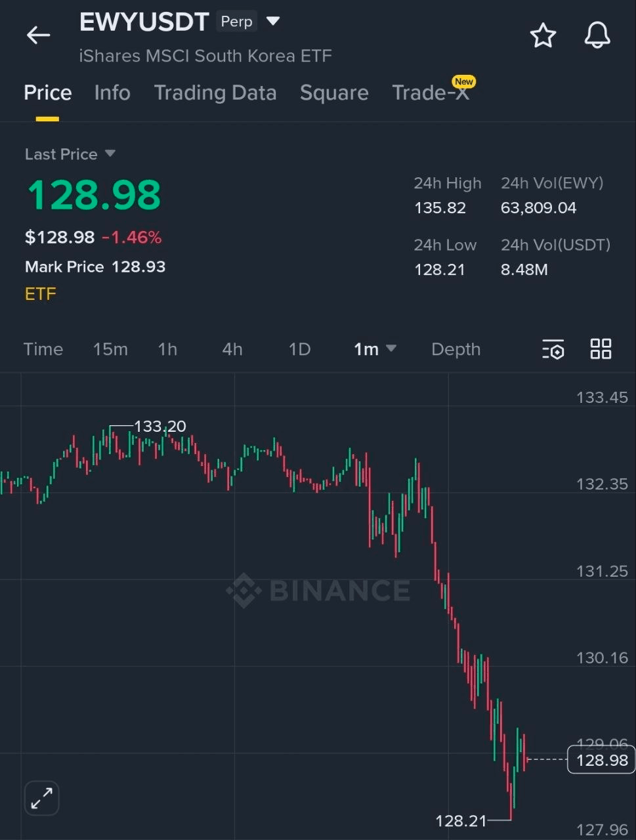The height and width of the screenshot is (840, 636).
Task: Open chart indicator settings icon
Action: point(553,349)
